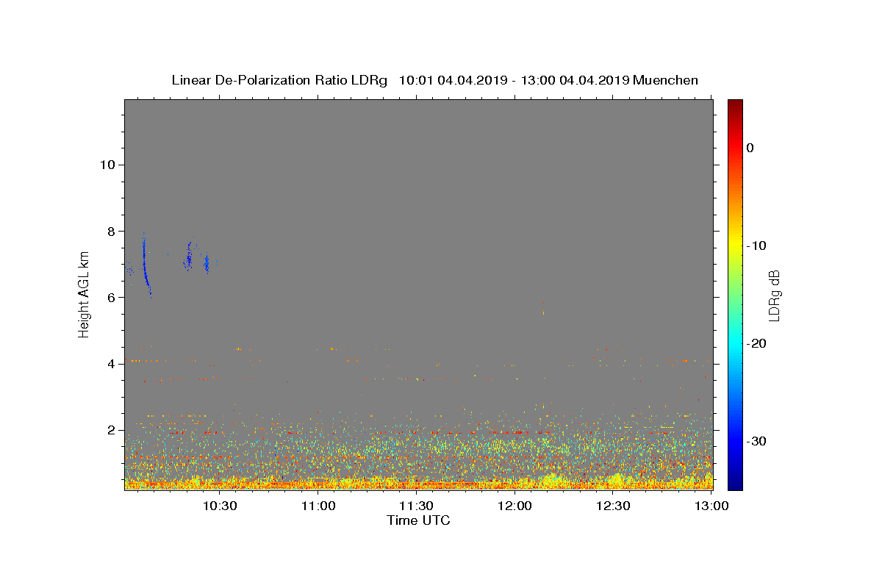Click the 11:00 time tick label
This screenshot has height=588, width=882.
[x=318, y=506]
